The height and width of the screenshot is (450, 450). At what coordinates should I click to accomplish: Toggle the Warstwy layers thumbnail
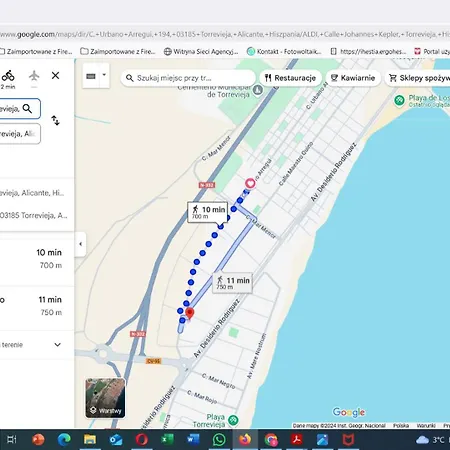105,398
